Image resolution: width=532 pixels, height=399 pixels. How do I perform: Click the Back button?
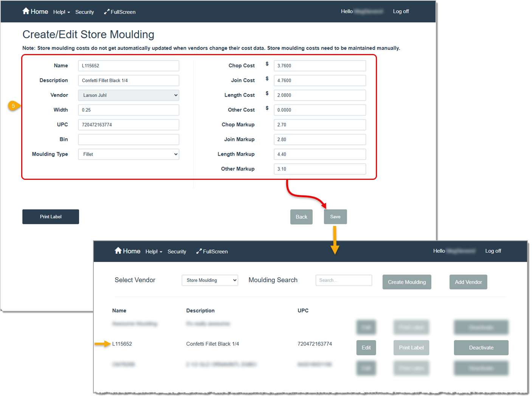[301, 217]
